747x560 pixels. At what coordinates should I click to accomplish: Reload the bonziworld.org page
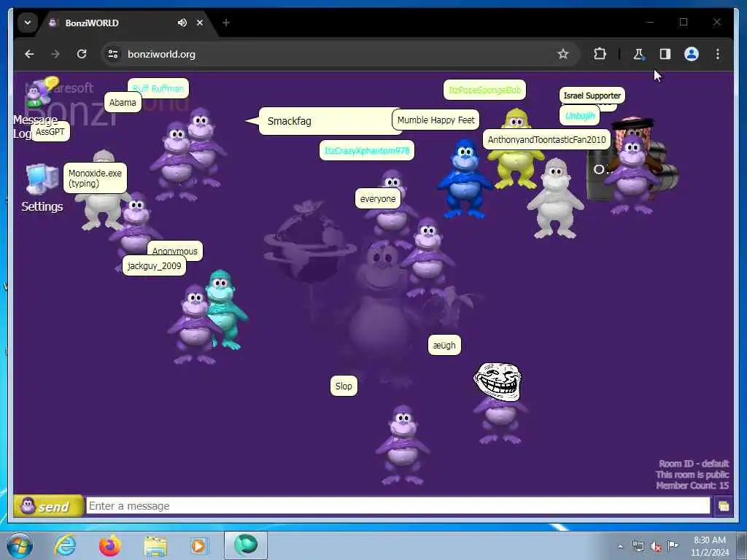(82, 54)
